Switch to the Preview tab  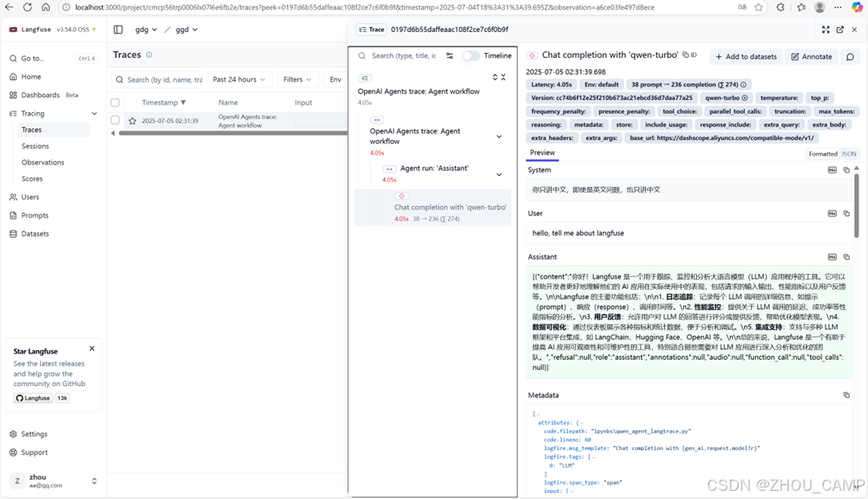(x=542, y=153)
